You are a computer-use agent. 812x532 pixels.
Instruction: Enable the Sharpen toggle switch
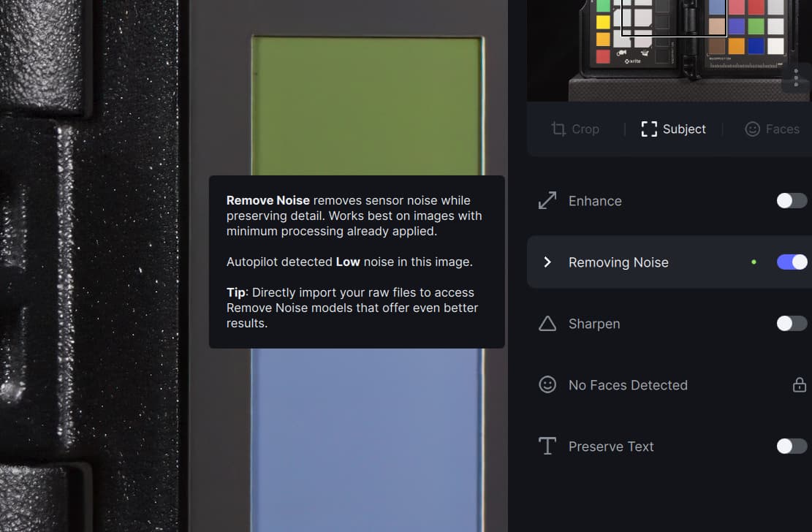coord(792,324)
